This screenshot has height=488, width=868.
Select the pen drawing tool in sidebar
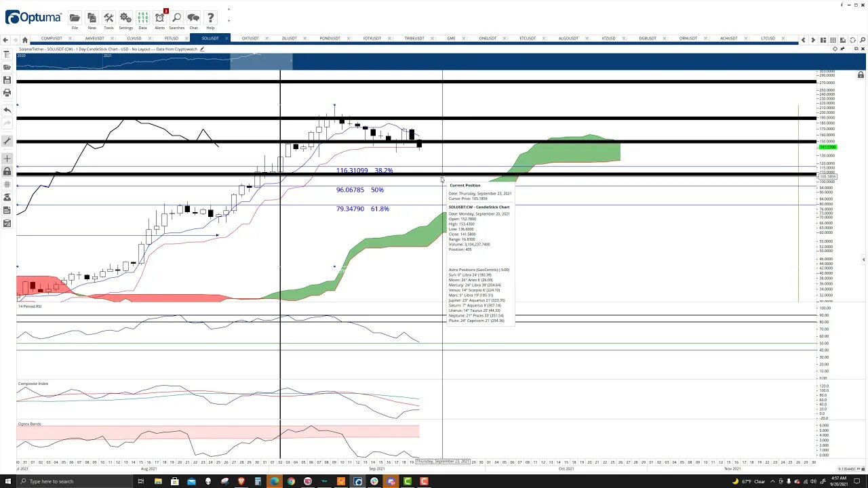tap(7, 141)
